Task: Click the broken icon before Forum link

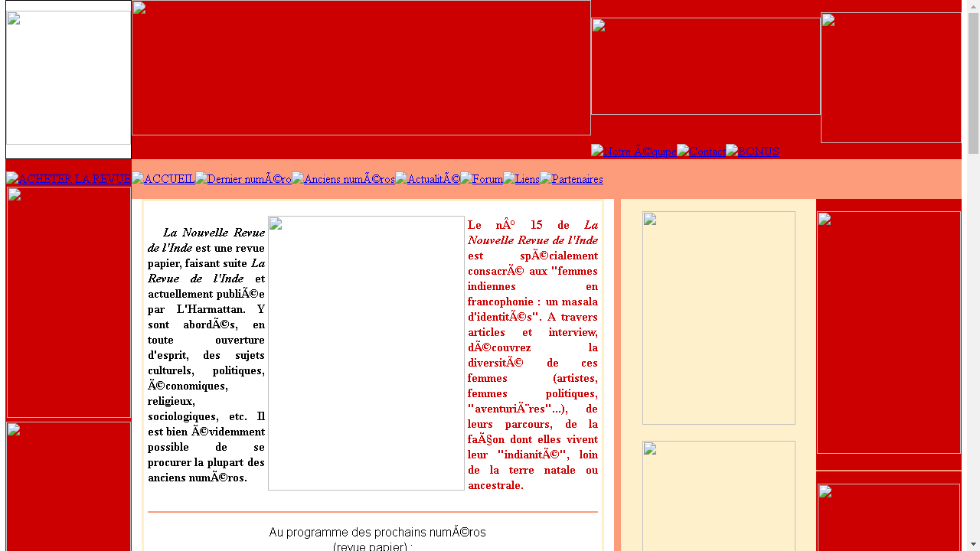Action: [x=466, y=178]
